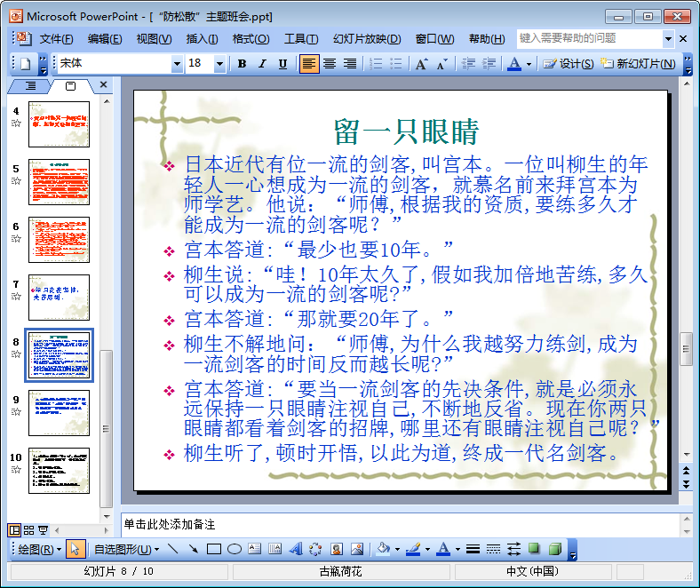Open the 编辑(E) menu
Viewport: 700px width, 588px height.
(105, 39)
